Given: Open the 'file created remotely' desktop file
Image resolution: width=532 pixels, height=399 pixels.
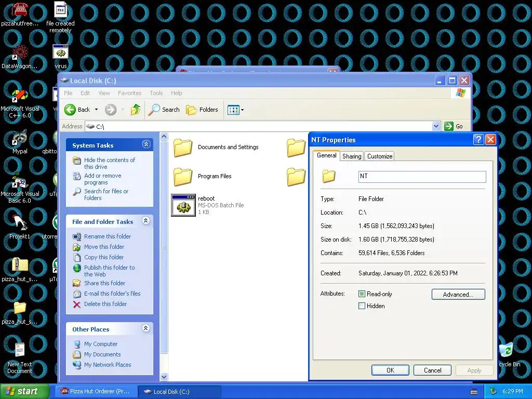Looking at the screenshot, I should (60, 17).
